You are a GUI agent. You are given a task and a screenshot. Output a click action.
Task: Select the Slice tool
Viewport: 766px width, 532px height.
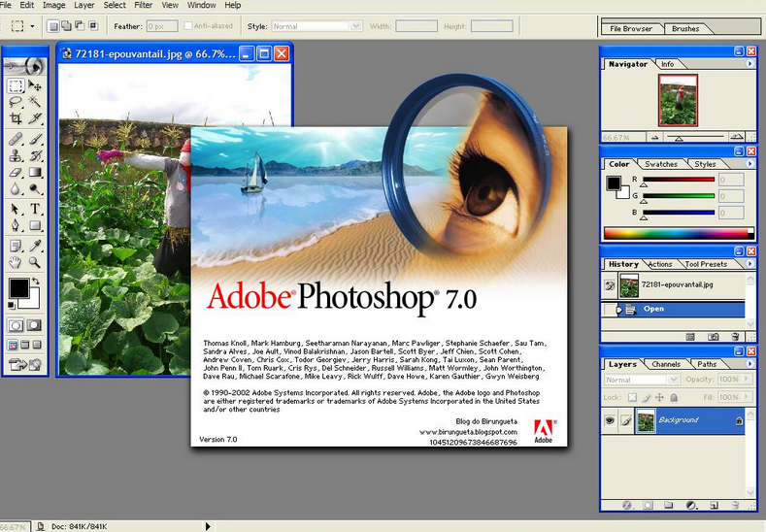click(x=35, y=118)
